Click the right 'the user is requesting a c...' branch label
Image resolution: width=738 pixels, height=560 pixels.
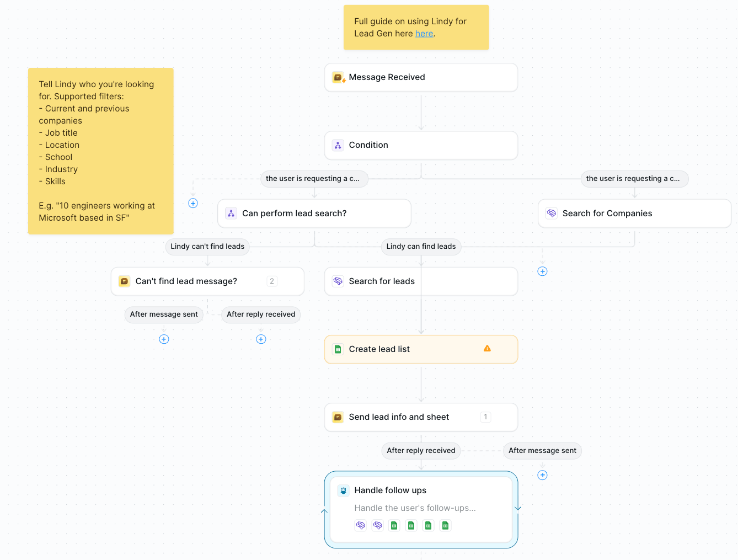coord(635,179)
